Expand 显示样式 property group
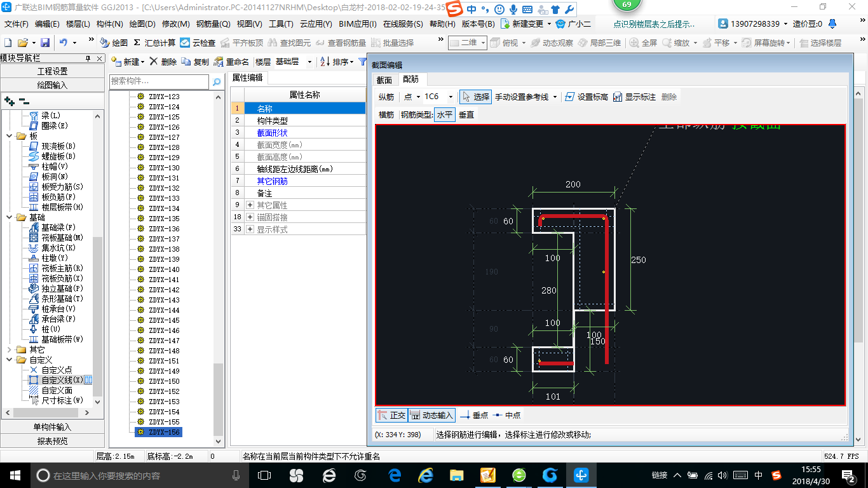868x488 pixels. click(x=250, y=229)
